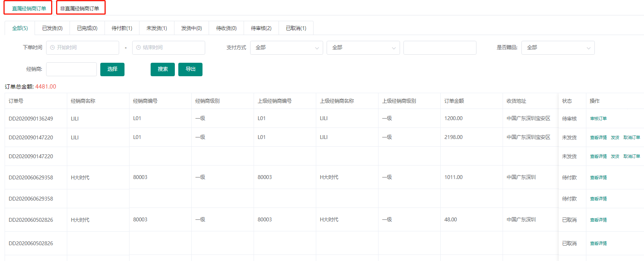Switch to 非直属经销商订单 tab
The height and width of the screenshot is (261, 644).
80,8
